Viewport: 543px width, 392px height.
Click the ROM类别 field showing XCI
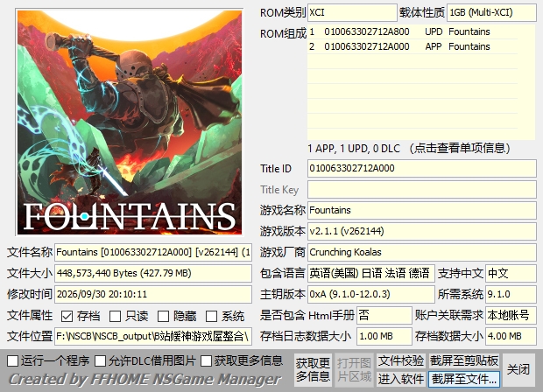[x=352, y=13]
